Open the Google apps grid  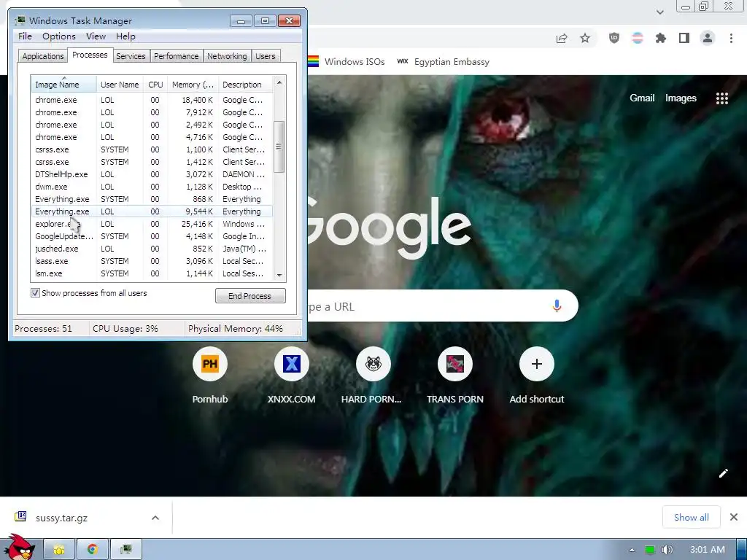[721, 98]
